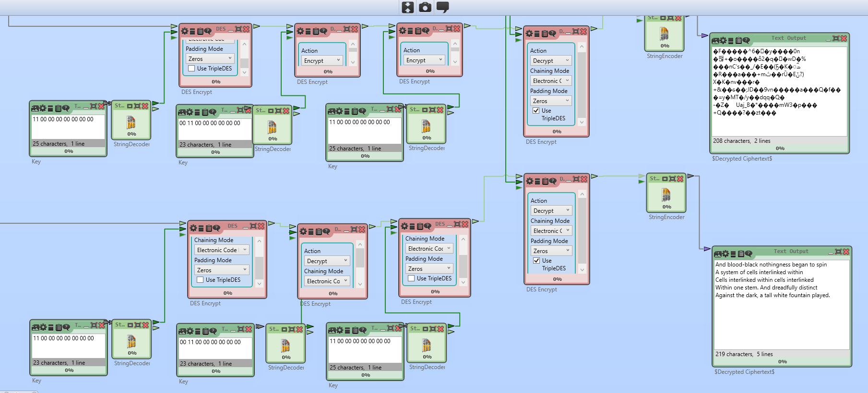Click the poem text area in Text Output

[782, 305]
